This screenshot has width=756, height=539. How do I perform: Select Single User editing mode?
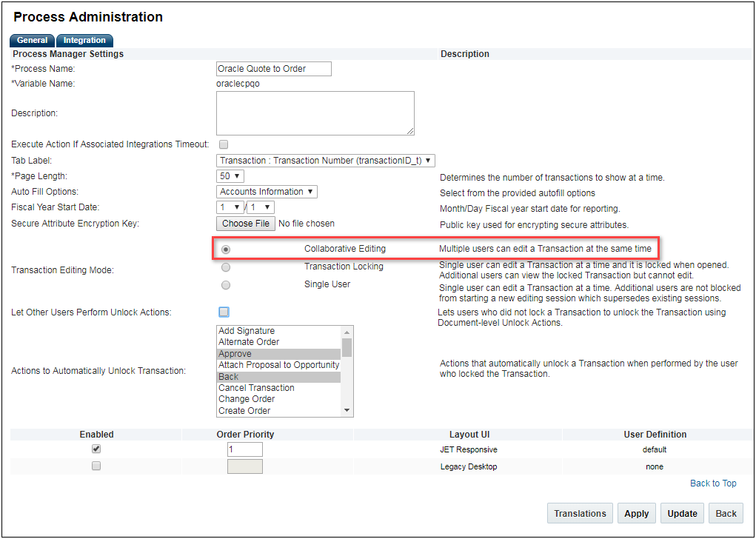coord(226,285)
